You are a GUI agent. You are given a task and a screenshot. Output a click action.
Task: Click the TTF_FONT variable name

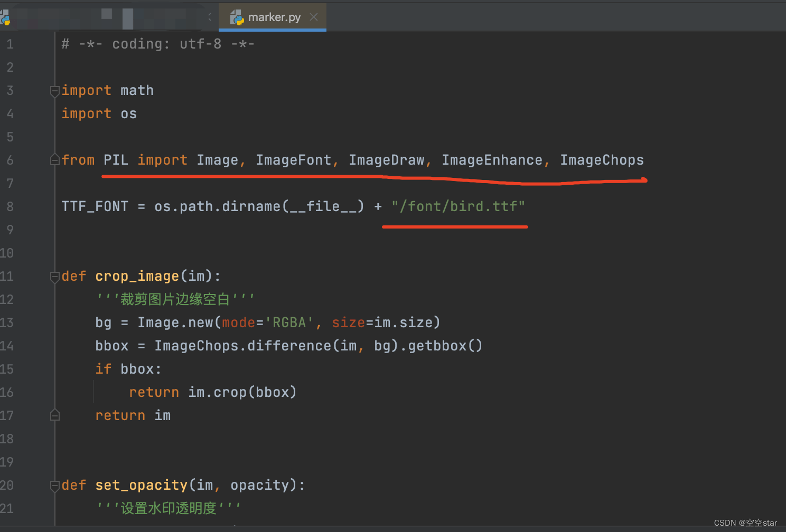(95, 206)
